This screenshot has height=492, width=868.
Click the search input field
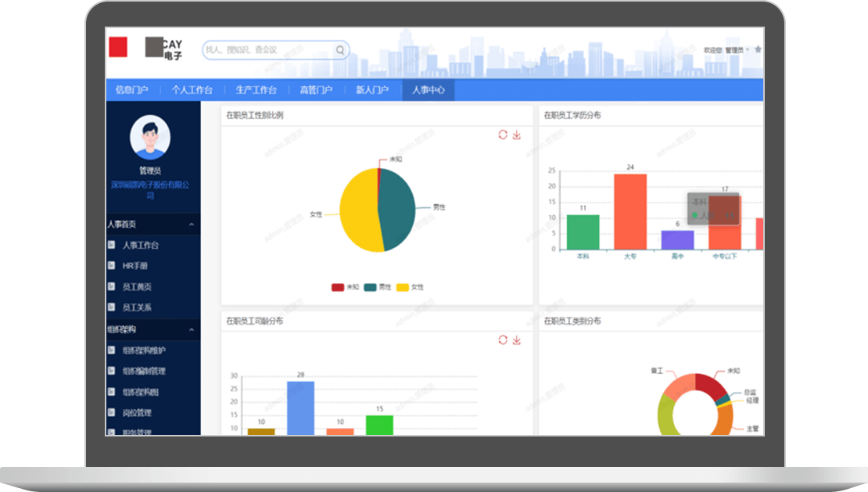(267, 50)
